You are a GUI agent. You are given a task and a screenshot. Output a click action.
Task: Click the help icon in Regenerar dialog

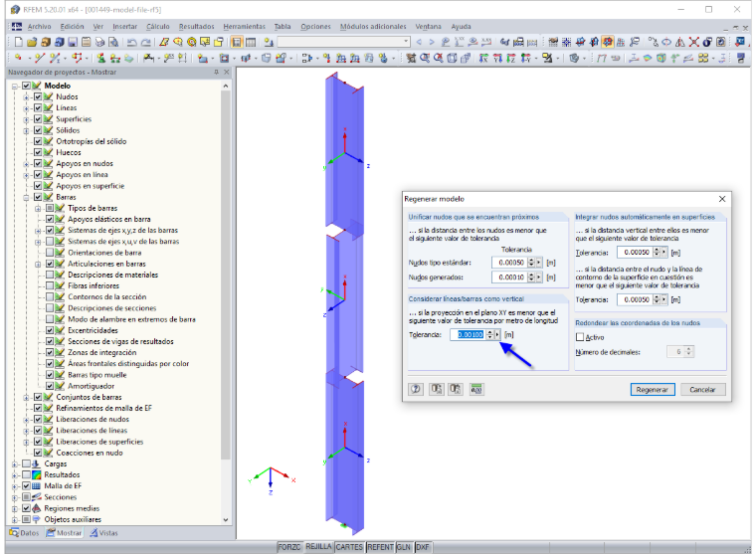tap(416, 389)
